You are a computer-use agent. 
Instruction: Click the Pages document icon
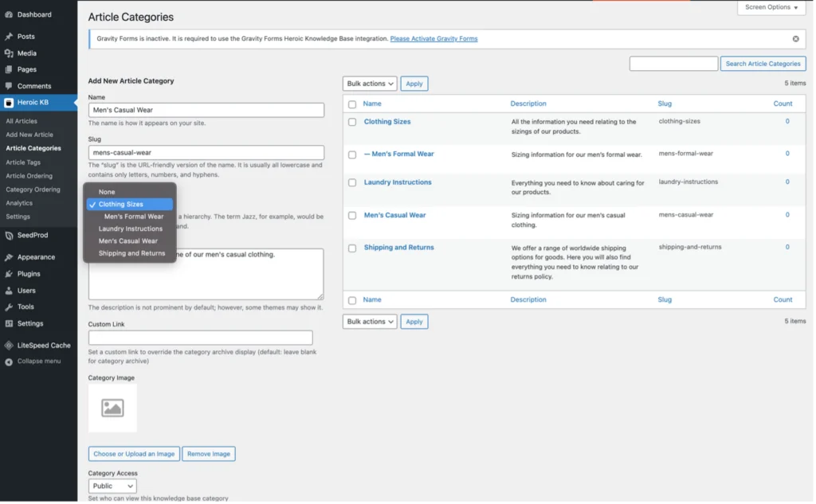tap(9, 69)
